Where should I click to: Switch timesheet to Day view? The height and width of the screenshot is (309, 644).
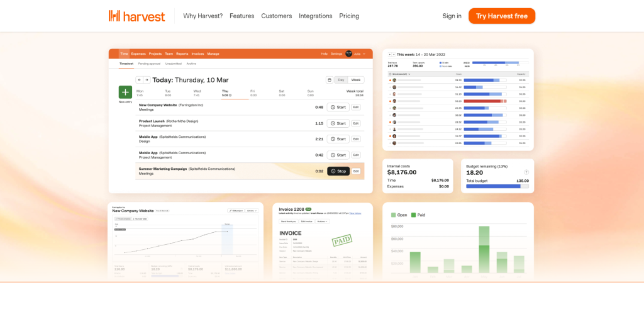click(x=341, y=80)
